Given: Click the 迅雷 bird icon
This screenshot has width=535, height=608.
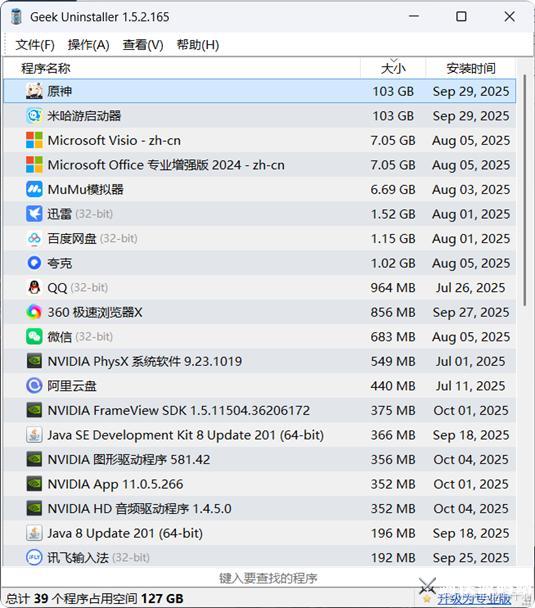Looking at the screenshot, I should pyautogui.click(x=34, y=214).
